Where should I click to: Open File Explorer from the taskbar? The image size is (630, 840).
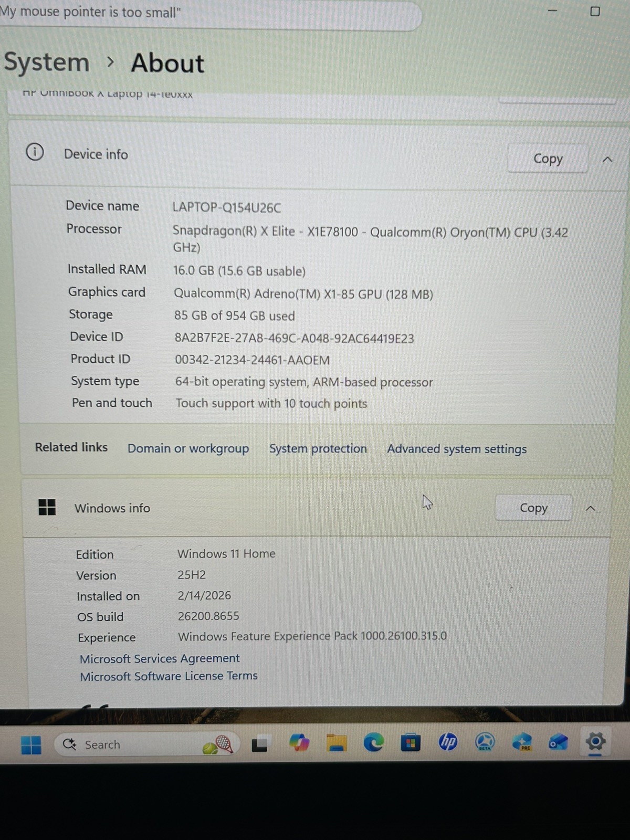337,743
